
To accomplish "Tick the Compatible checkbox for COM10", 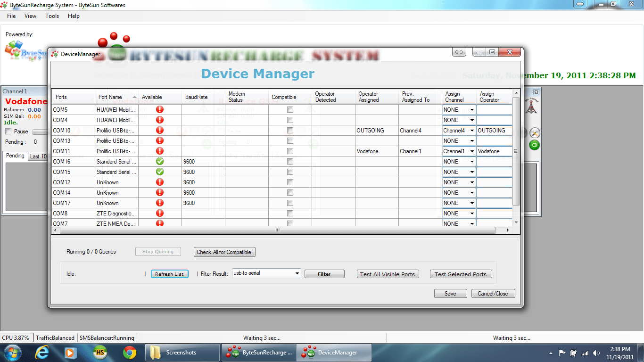I will coord(290,130).
